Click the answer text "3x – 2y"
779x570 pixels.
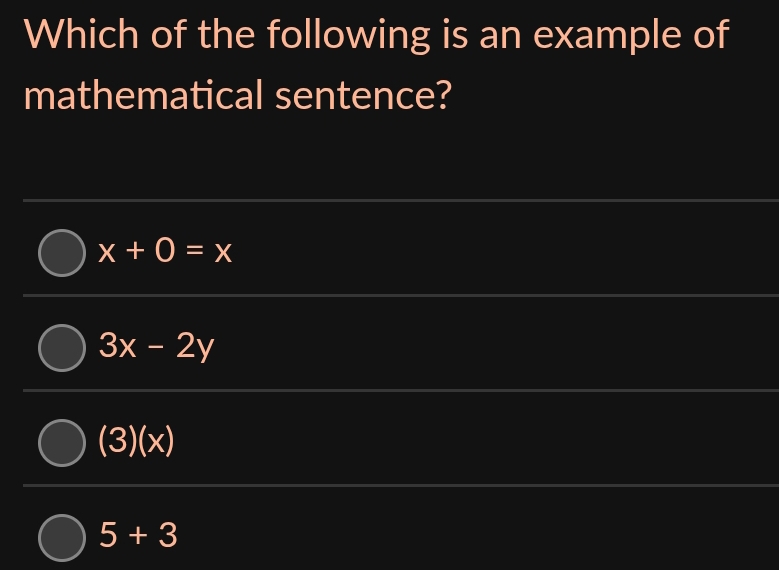156,345
